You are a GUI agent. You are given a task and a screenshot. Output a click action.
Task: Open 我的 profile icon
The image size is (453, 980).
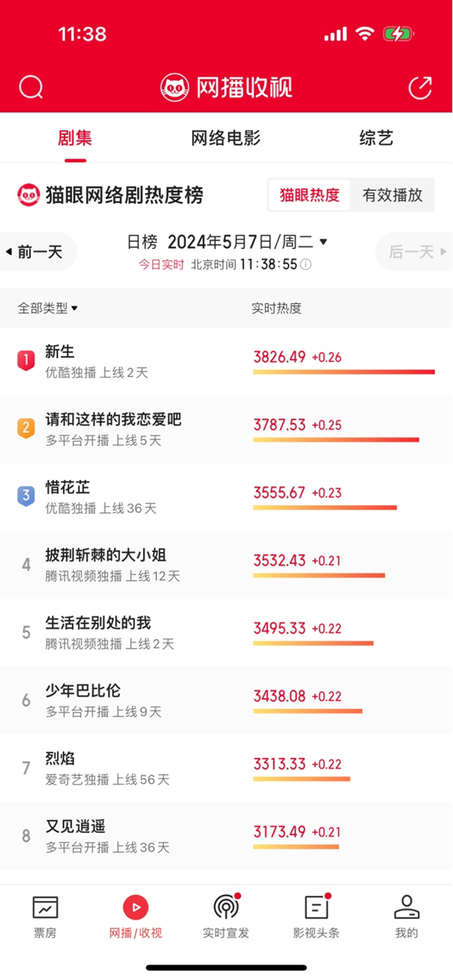click(x=406, y=908)
